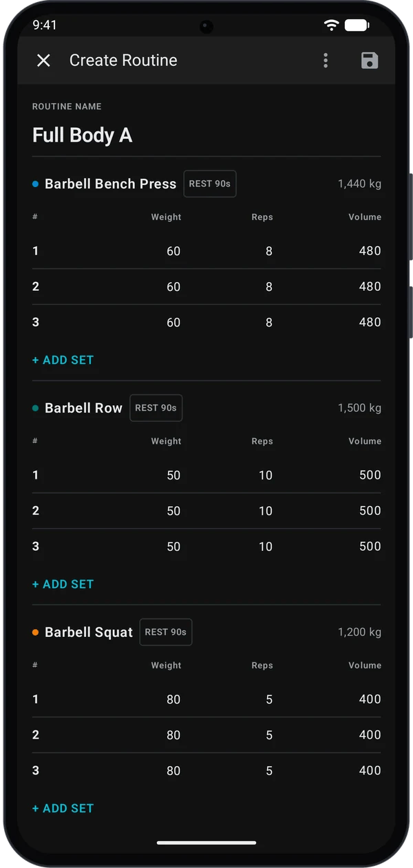Tap the Wi-Fi status icon
Image resolution: width=413 pixels, height=868 pixels.
tap(332, 25)
